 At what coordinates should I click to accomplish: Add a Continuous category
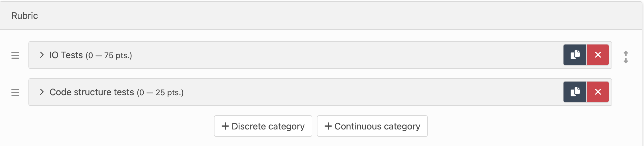point(372,126)
